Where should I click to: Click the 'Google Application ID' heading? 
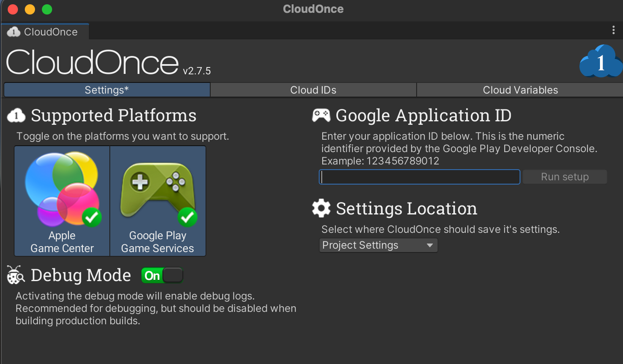[x=423, y=115]
